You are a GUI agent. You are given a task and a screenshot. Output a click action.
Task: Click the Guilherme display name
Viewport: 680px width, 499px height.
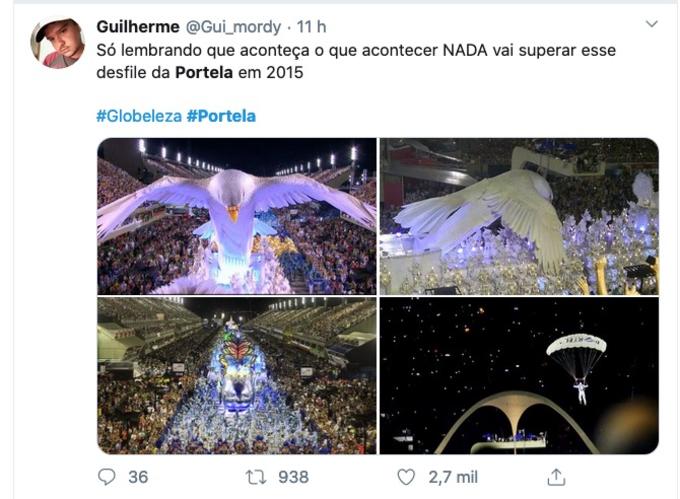click(x=138, y=27)
